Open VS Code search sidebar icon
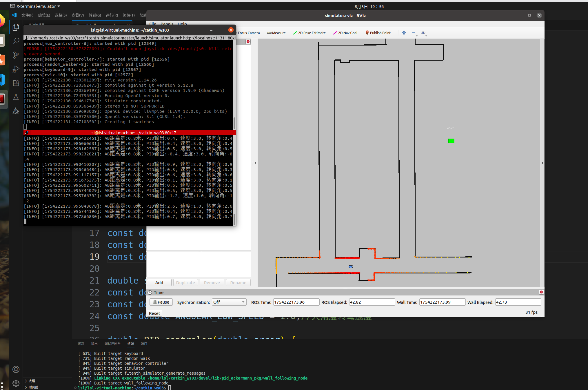This screenshot has height=390, width=588. click(16, 41)
